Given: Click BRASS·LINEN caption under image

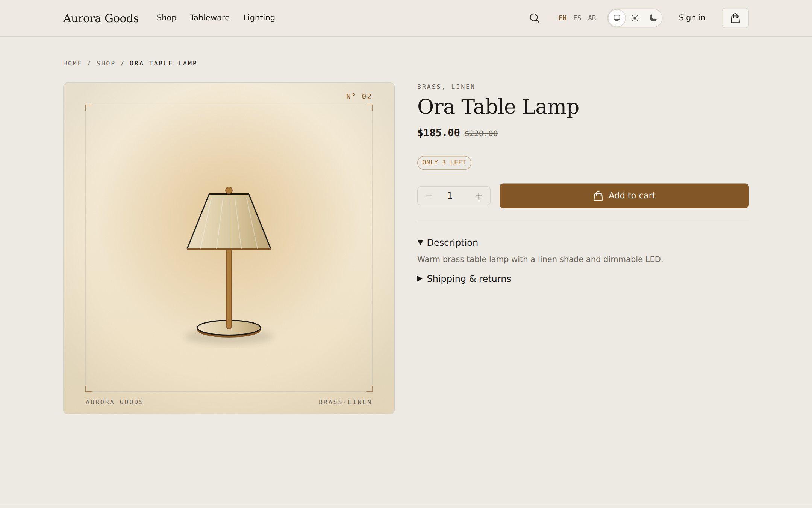Looking at the screenshot, I should point(345,402).
